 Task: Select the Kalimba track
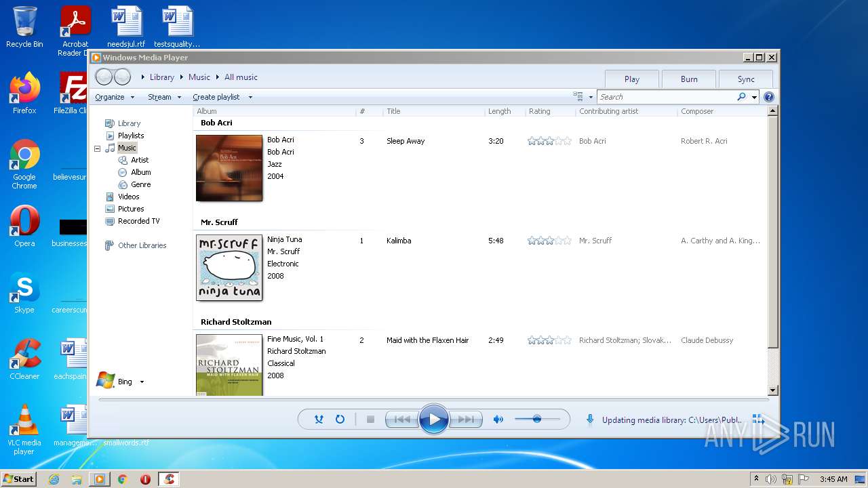(399, 241)
